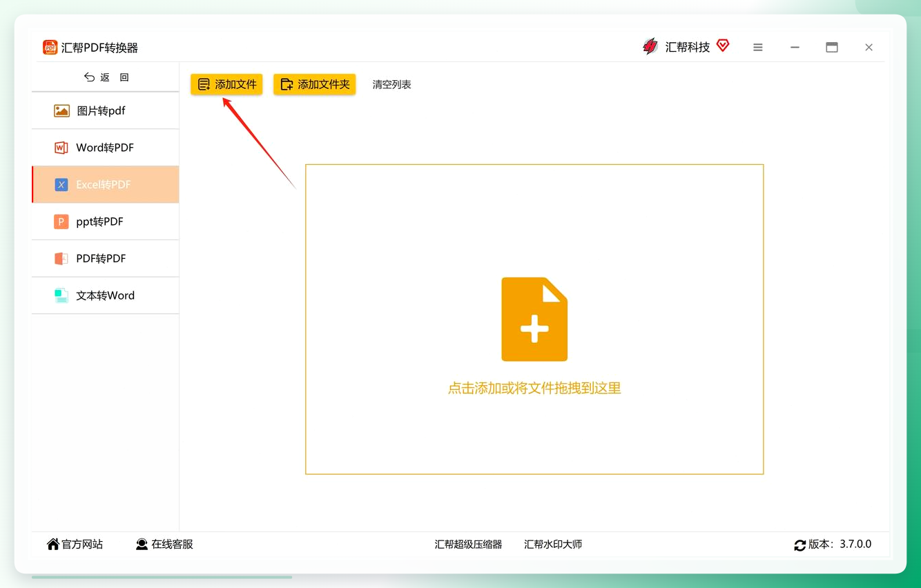Click the version refresh icon
921x588 pixels.
[x=799, y=545]
